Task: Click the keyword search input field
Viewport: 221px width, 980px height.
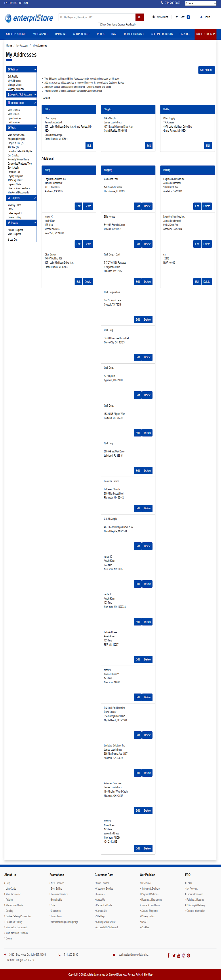Action: click(x=97, y=17)
